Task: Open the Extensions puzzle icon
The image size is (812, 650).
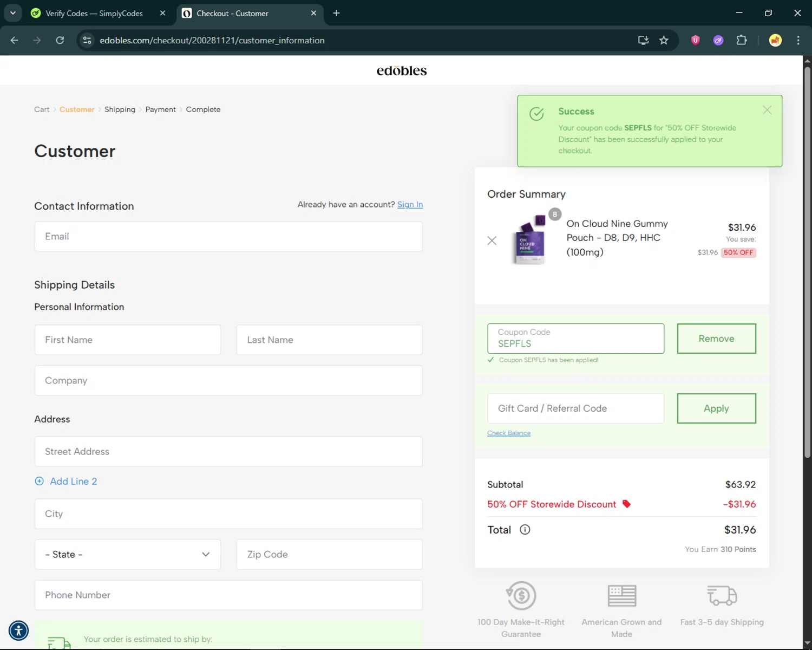Action: [742, 40]
